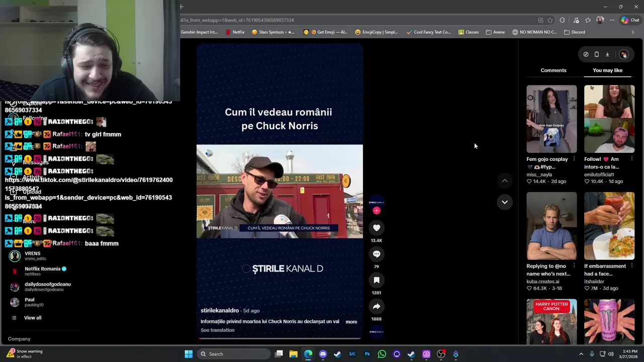Expand the video description with 'more'
Viewport: 644px width, 362px height.
point(351,322)
